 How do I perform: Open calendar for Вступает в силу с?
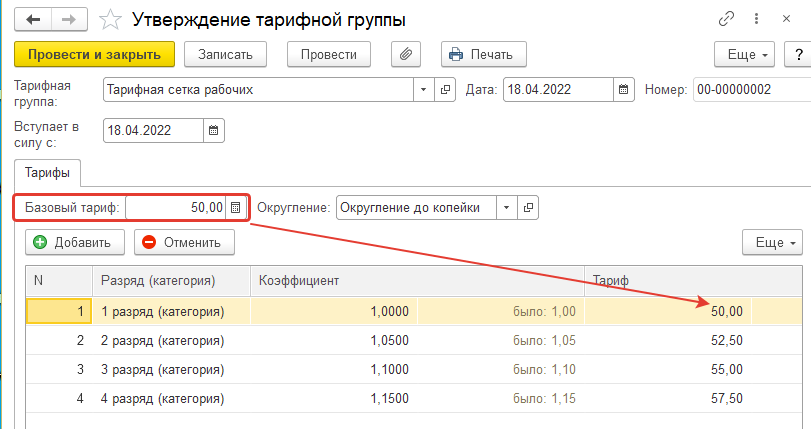214,130
